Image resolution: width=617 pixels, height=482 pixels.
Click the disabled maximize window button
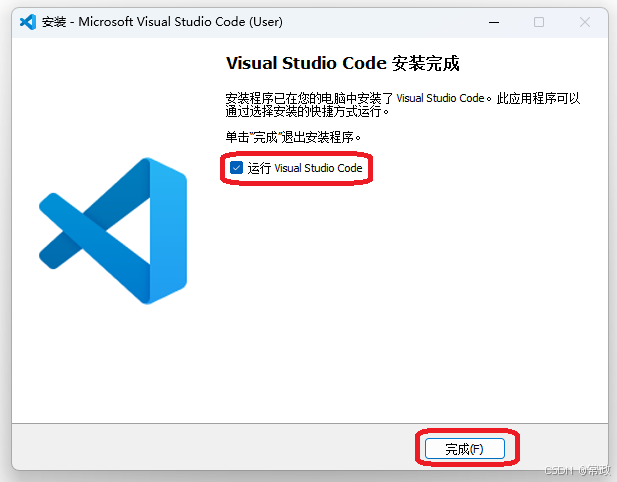coord(539,22)
